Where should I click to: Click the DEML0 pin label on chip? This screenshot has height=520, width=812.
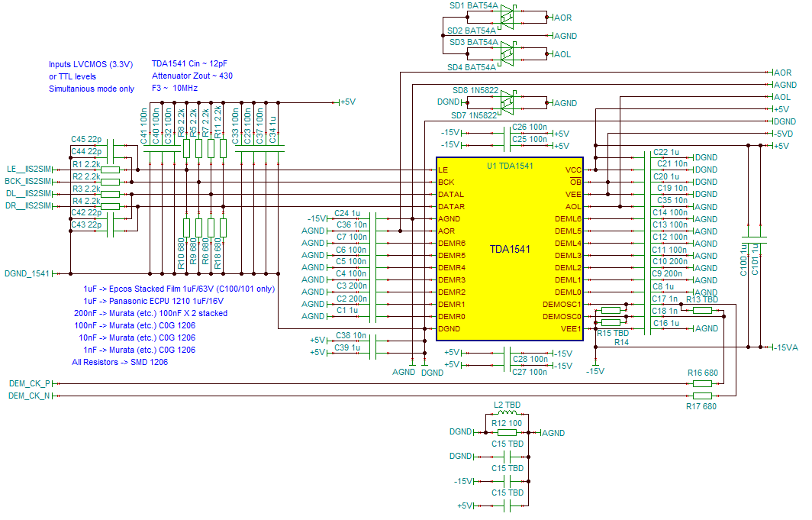coord(568,292)
